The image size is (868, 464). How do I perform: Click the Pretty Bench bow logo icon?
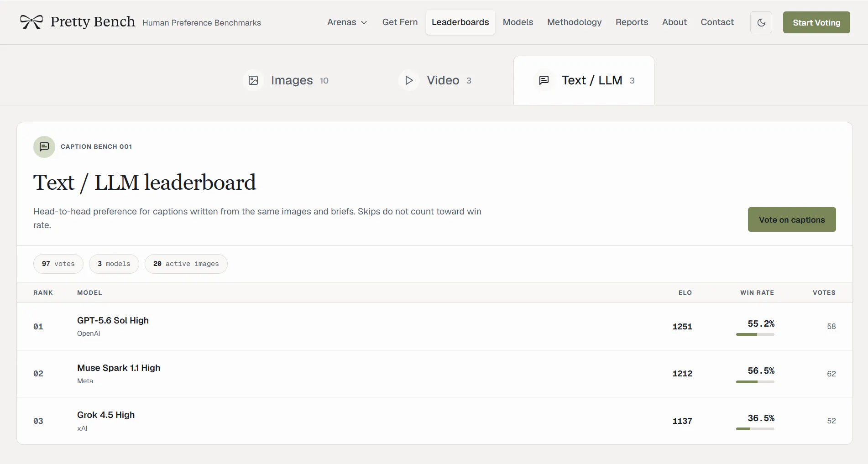(x=31, y=21)
